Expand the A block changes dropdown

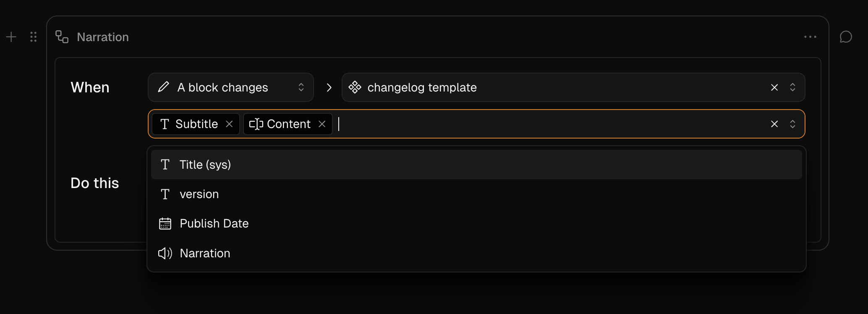coord(301,87)
